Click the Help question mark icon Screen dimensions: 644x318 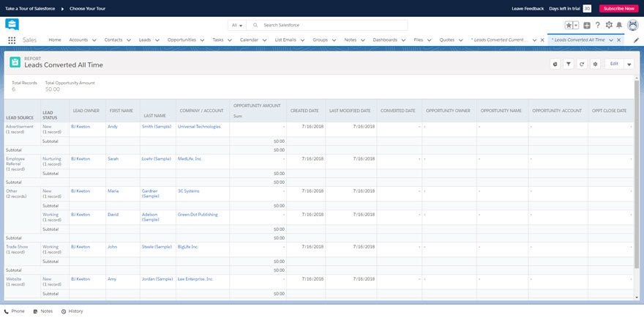(598, 25)
